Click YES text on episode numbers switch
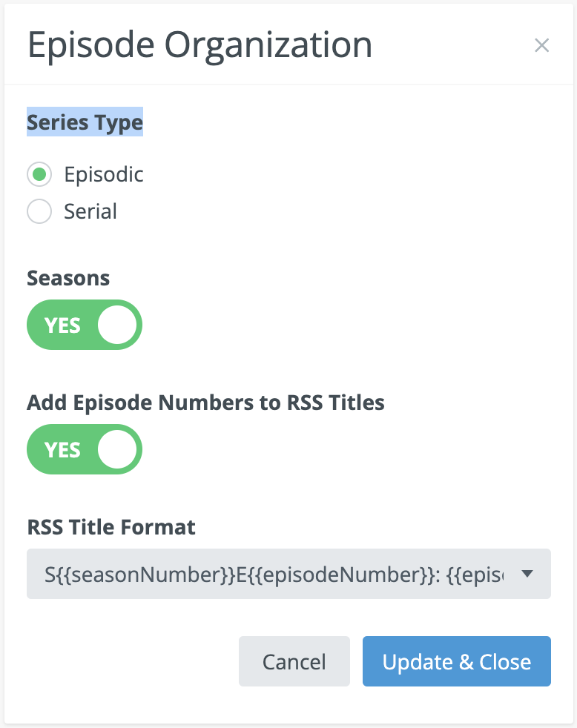 tap(63, 449)
